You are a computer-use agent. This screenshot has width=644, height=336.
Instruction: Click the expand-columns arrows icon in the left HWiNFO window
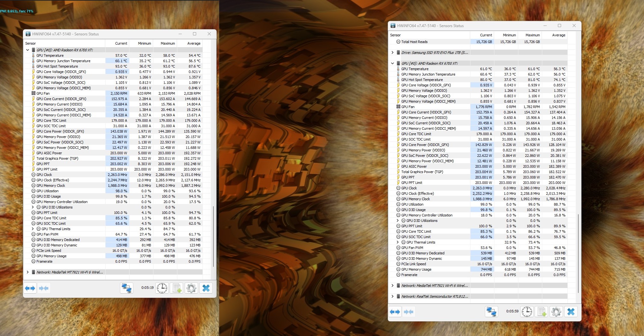click(x=30, y=288)
